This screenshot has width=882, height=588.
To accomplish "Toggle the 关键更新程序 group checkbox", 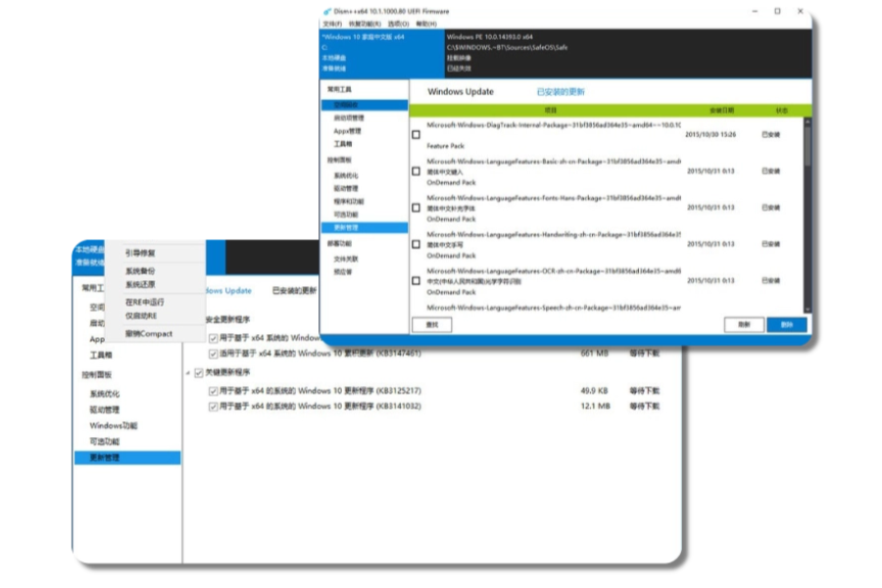I will [x=199, y=372].
